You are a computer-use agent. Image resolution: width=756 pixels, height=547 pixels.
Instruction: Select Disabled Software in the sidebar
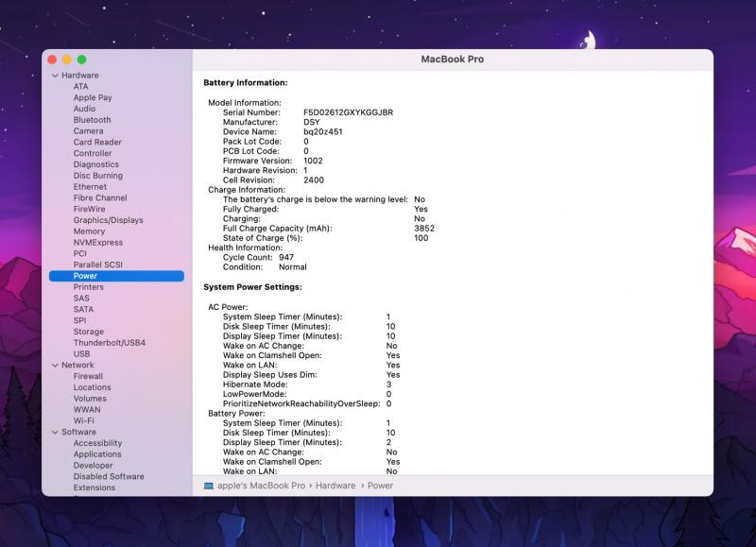pyautogui.click(x=109, y=476)
